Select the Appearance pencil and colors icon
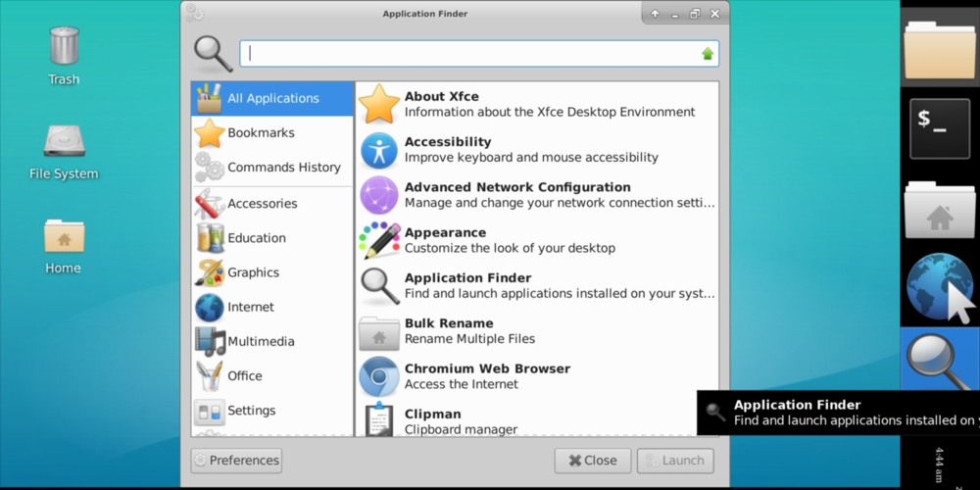This screenshot has height=490, width=980. pyautogui.click(x=378, y=241)
